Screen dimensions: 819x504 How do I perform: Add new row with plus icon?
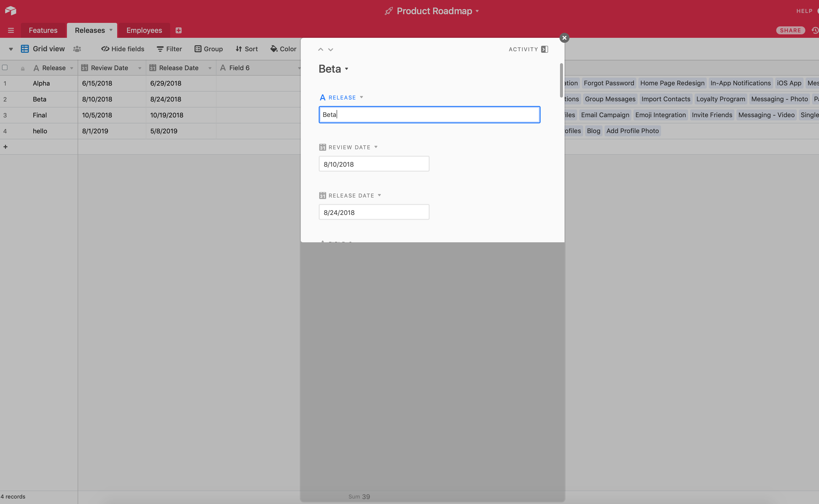[6, 147]
